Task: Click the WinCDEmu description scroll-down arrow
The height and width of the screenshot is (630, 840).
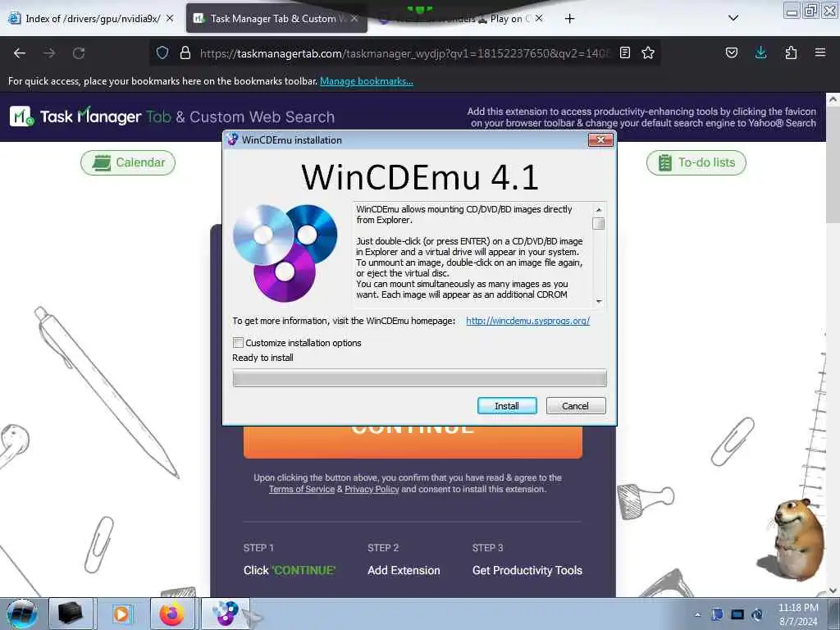Action: pyautogui.click(x=599, y=301)
